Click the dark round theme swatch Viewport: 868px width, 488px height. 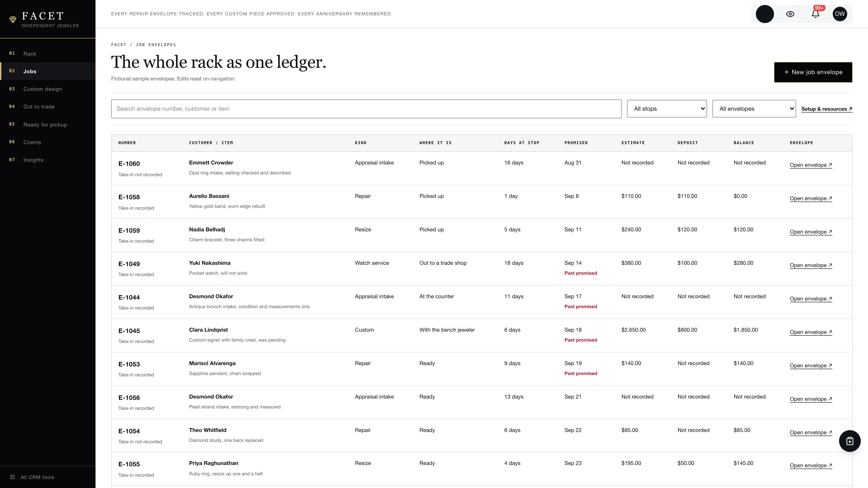click(x=765, y=14)
